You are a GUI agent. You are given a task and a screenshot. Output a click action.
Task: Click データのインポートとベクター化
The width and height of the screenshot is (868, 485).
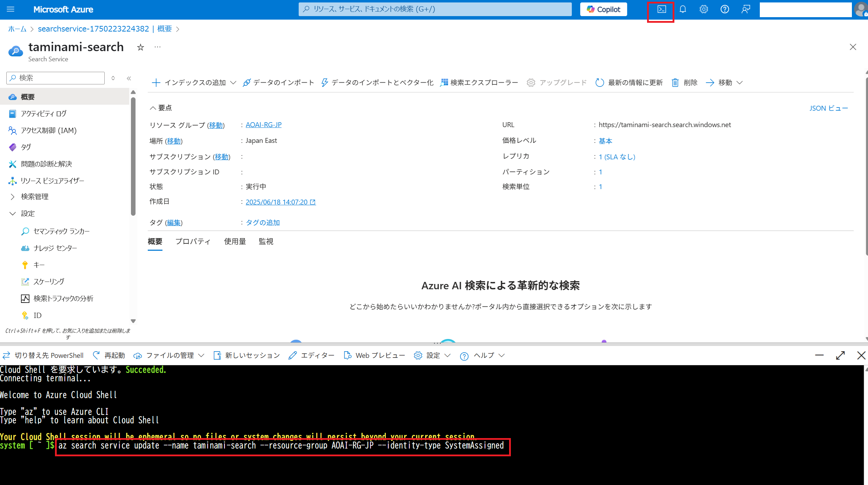pos(377,83)
